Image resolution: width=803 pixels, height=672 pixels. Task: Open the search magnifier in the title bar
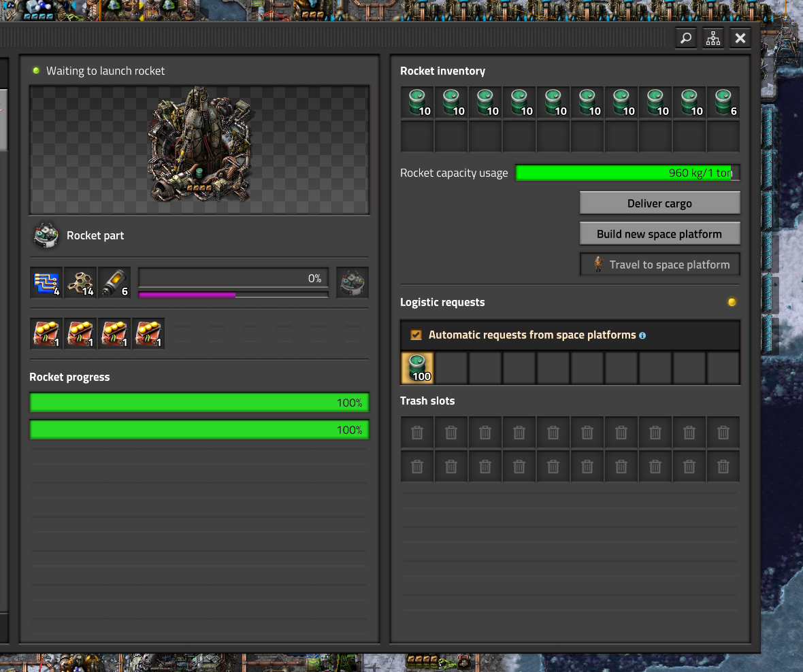(686, 38)
